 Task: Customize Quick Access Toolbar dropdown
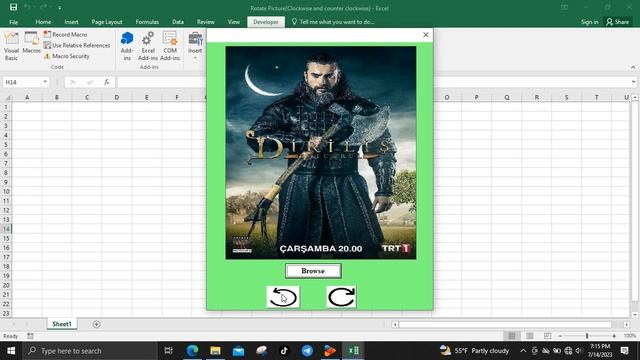[x=60, y=8]
